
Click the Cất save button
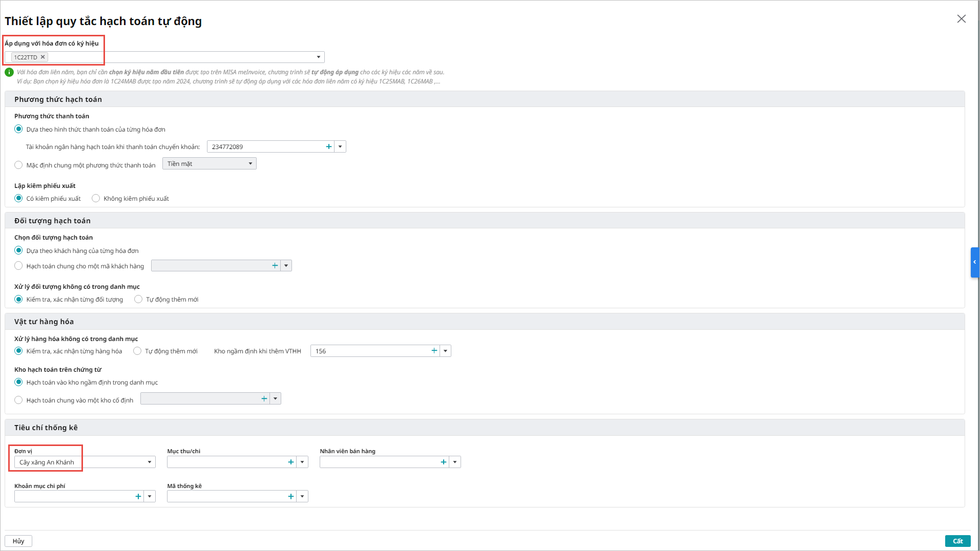point(957,541)
